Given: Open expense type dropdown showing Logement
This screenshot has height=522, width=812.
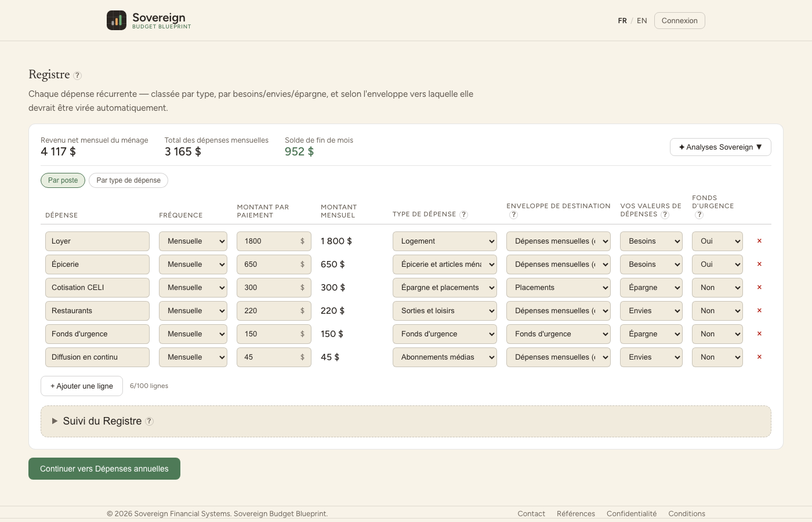Looking at the screenshot, I should 445,241.
